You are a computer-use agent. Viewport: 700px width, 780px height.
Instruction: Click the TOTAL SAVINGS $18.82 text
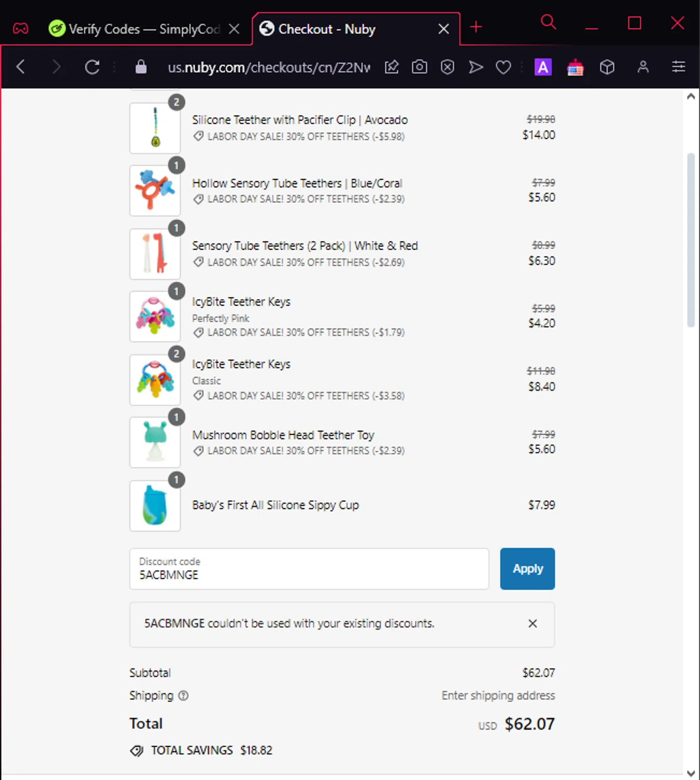tap(212, 750)
